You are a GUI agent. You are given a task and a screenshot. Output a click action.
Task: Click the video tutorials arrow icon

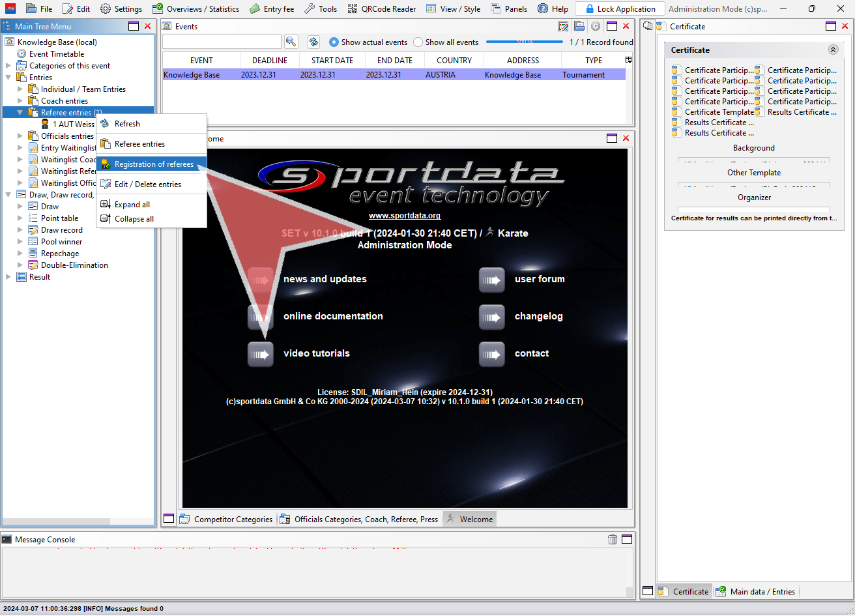click(260, 354)
